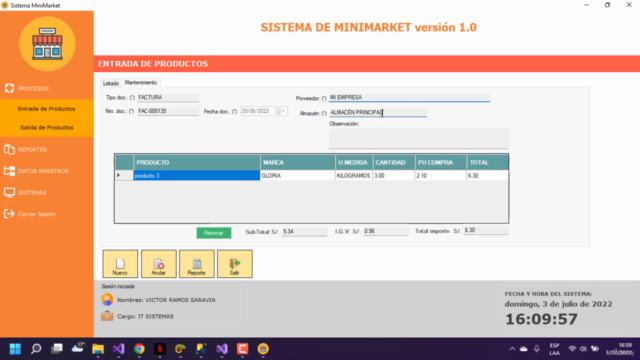Open Netflix from taskbar
The image size is (640, 360).
coord(160,349)
